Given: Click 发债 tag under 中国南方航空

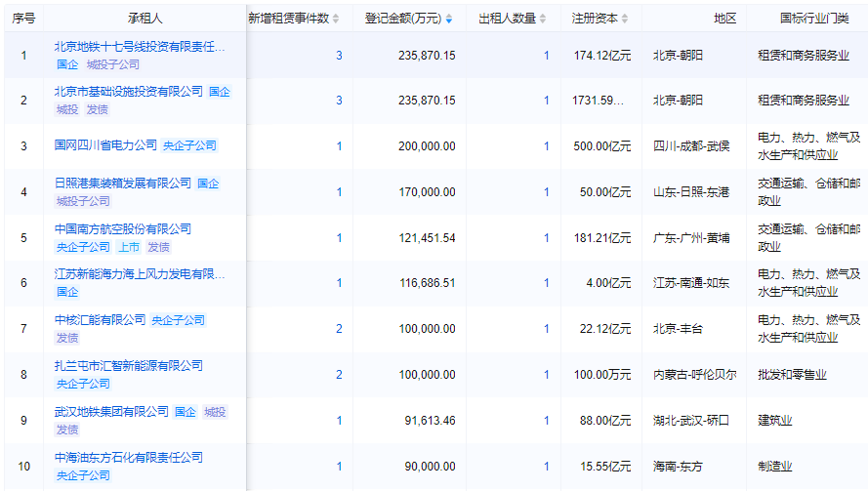Looking at the screenshot, I should [159, 247].
